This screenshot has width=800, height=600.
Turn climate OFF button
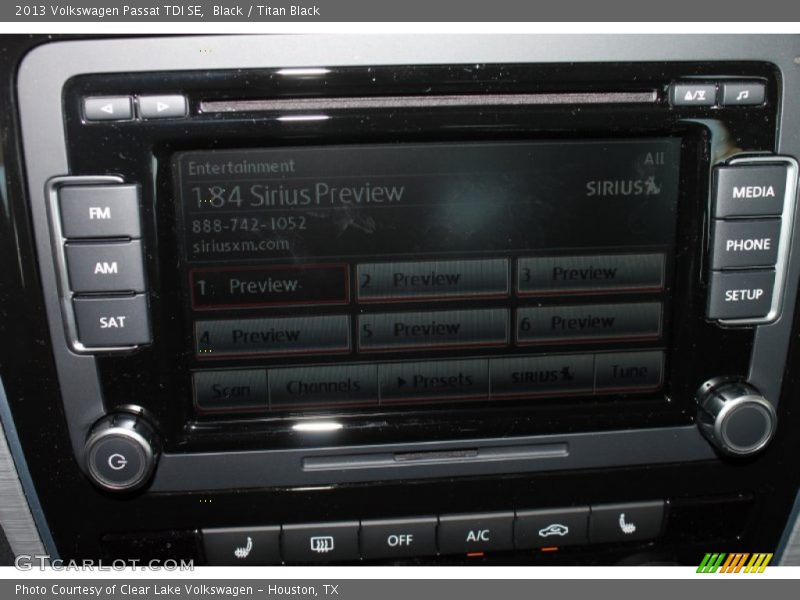(399, 539)
